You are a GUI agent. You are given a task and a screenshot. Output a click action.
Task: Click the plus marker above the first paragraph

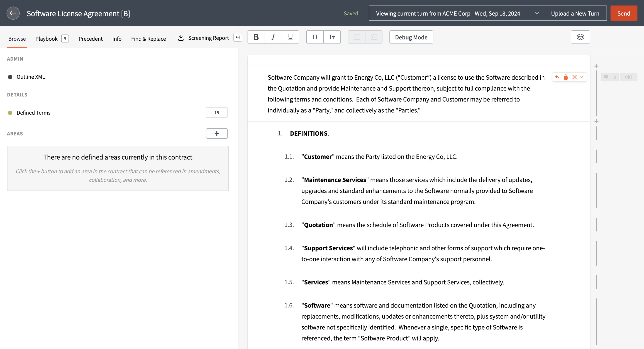[x=596, y=66]
